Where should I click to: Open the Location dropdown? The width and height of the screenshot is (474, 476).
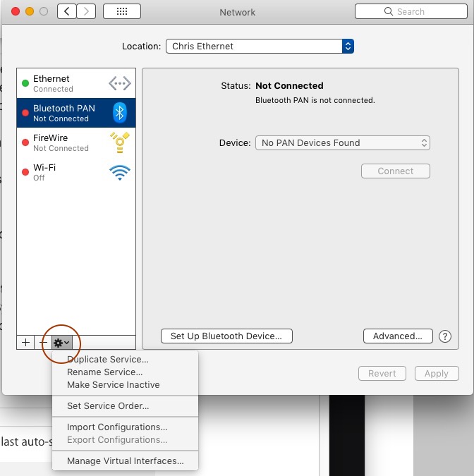click(x=260, y=46)
